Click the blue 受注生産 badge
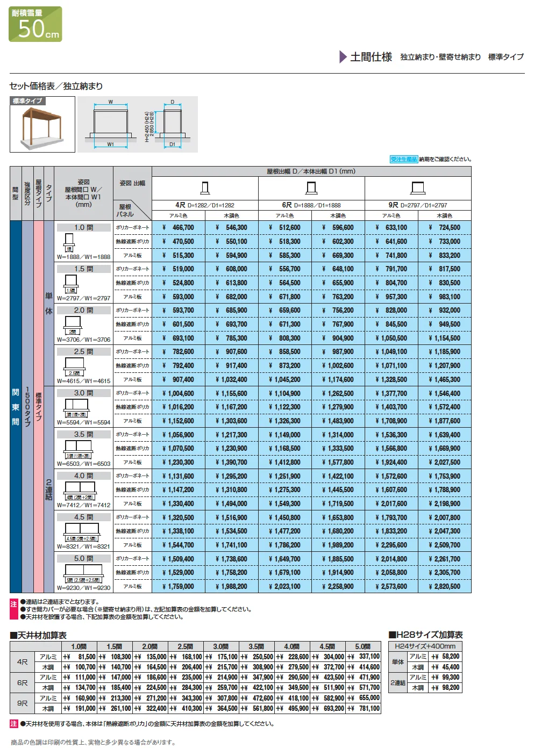 pos(404,160)
